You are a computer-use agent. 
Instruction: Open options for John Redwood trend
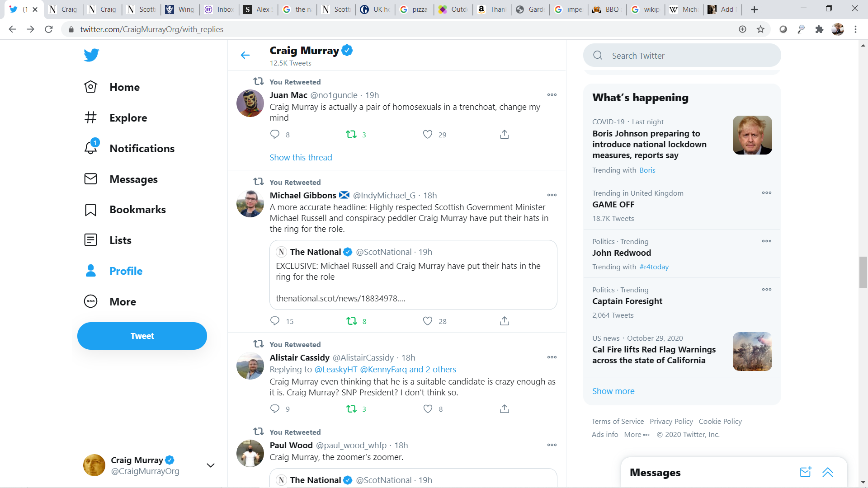pyautogui.click(x=767, y=241)
